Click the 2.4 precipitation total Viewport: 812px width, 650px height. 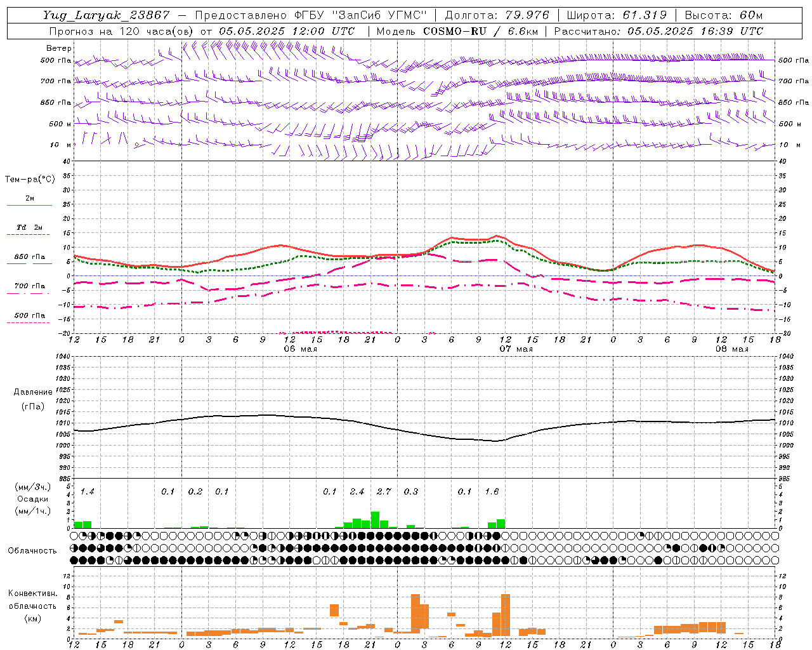point(357,492)
